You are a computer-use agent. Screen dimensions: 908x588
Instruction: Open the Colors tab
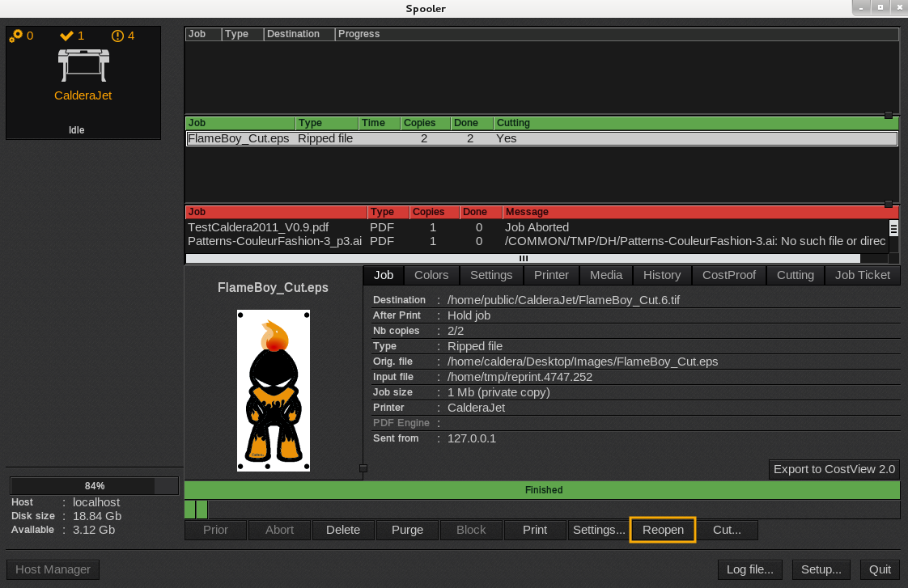click(431, 275)
